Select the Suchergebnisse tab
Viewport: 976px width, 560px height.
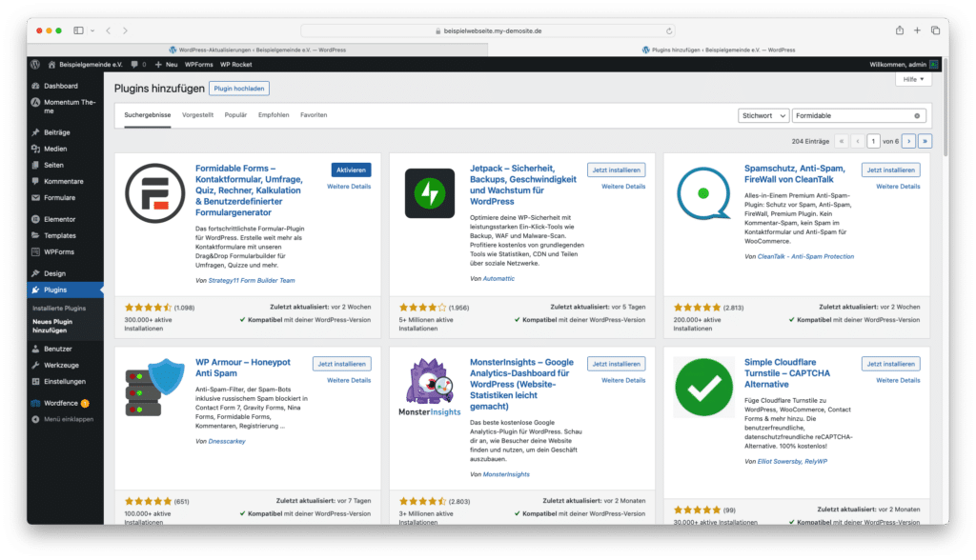tap(148, 115)
